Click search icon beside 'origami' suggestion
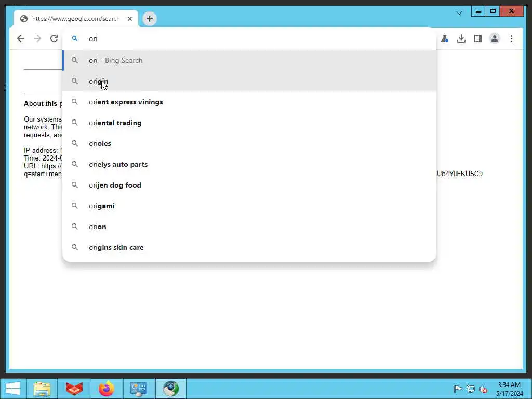 [75, 206]
